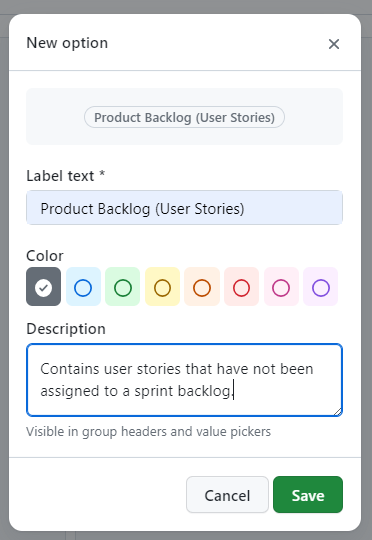
Task: Click the "Visible in group headers" hint text
Action: [148, 432]
